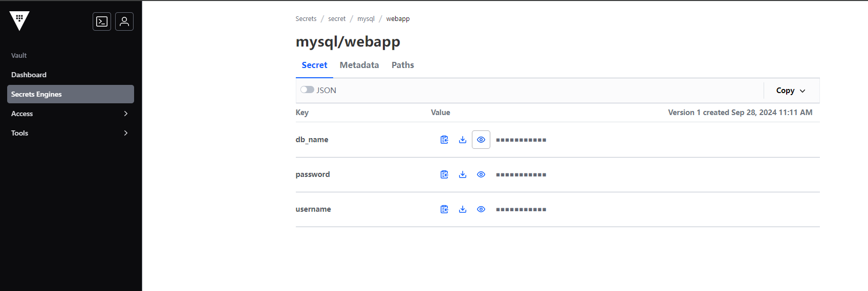Copy the db_name value to clipboard
Image resolution: width=868 pixels, height=291 pixels.
444,140
